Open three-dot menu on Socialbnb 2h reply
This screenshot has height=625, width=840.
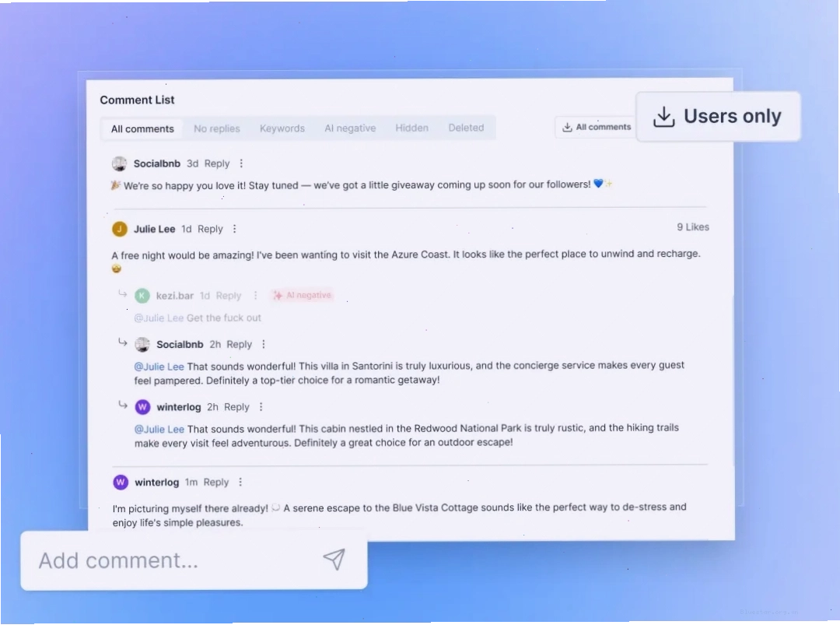(x=264, y=344)
